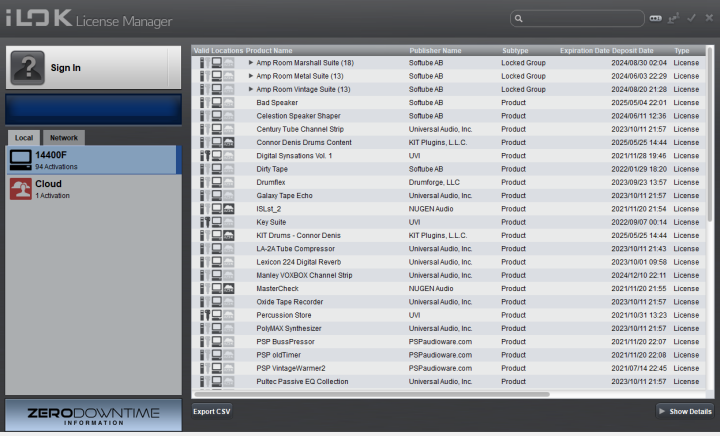Click the group/network stairs icon in header
720x436 pixels.
(x=674, y=18)
